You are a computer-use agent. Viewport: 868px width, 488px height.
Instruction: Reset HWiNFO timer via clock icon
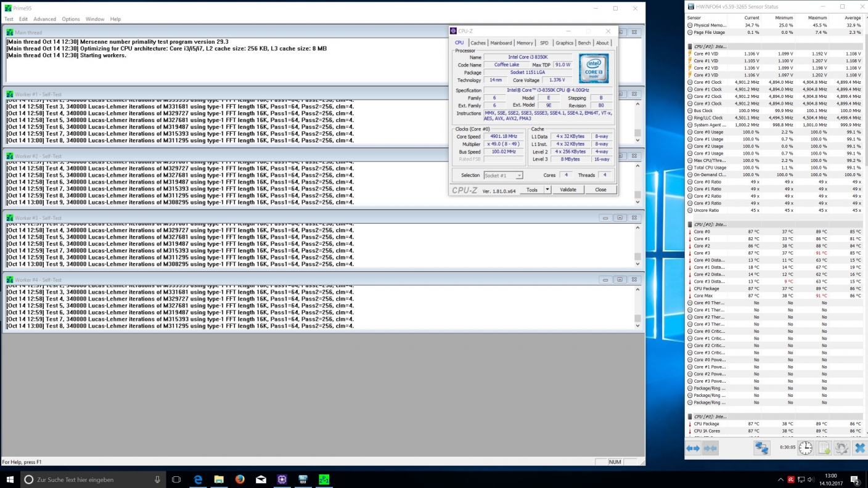805,449
